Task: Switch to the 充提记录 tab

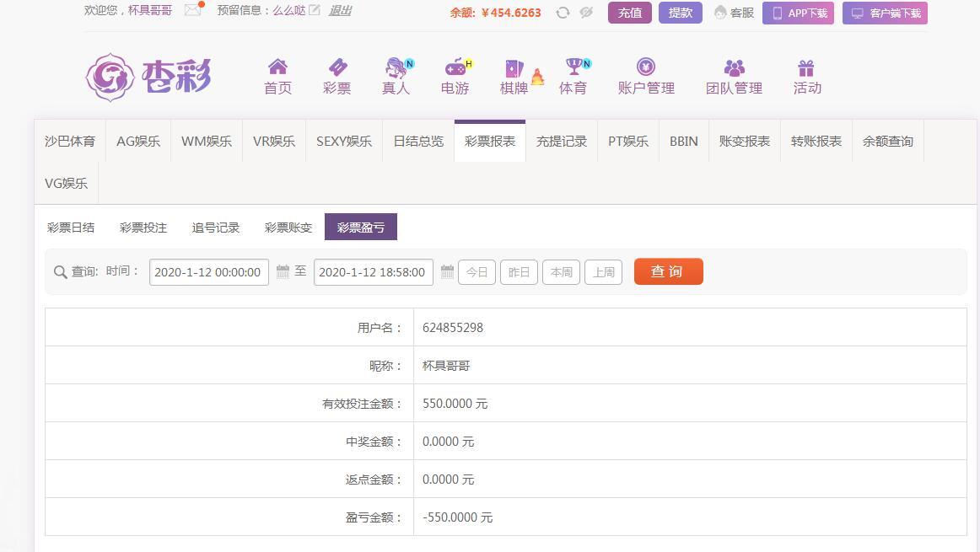Action: coord(561,142)
